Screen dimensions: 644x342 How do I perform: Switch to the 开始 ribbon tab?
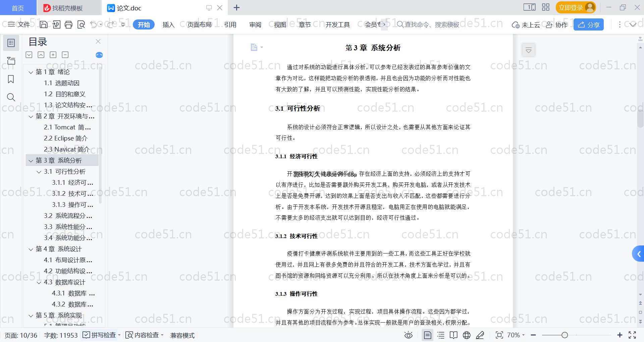tap(144, 24)
